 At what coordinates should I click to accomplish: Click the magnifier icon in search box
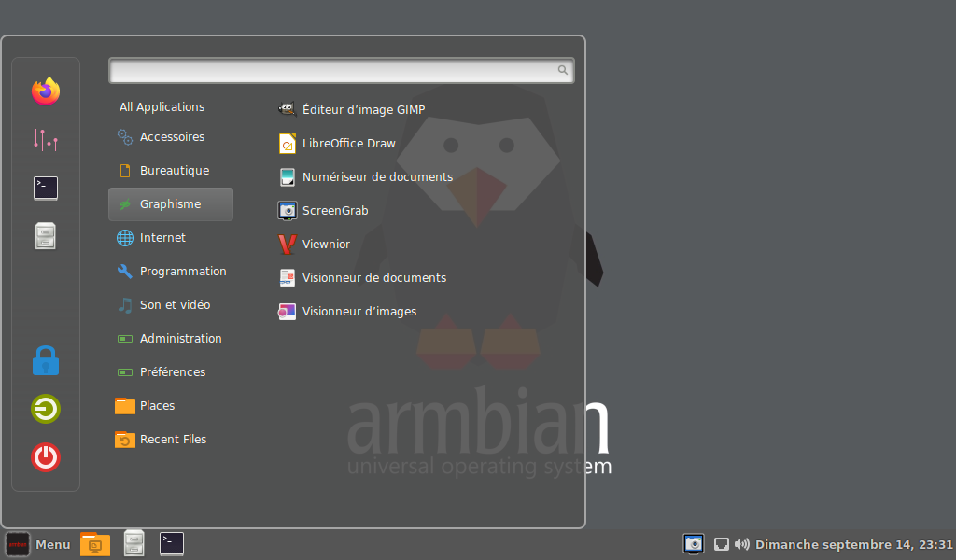click(563, 70)
